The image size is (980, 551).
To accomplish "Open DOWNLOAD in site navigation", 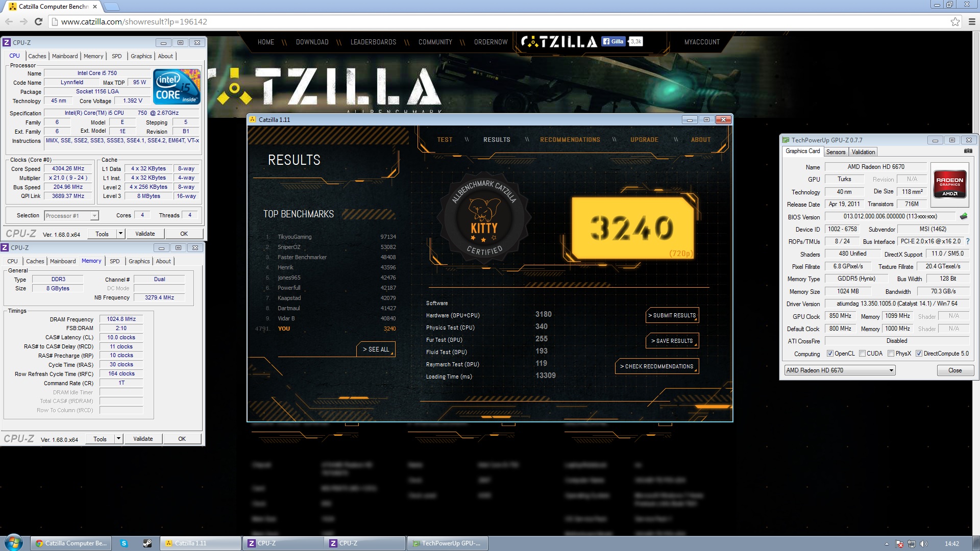I will (x=312, y=42).
